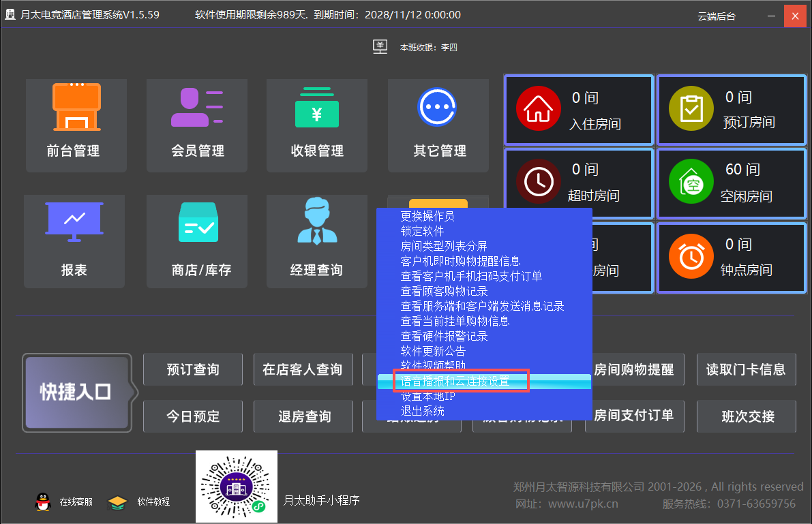Open 报表 reports chart icon
Image resolution: width=812 pixels, height=524 pixels.
[x=74, y=222]
